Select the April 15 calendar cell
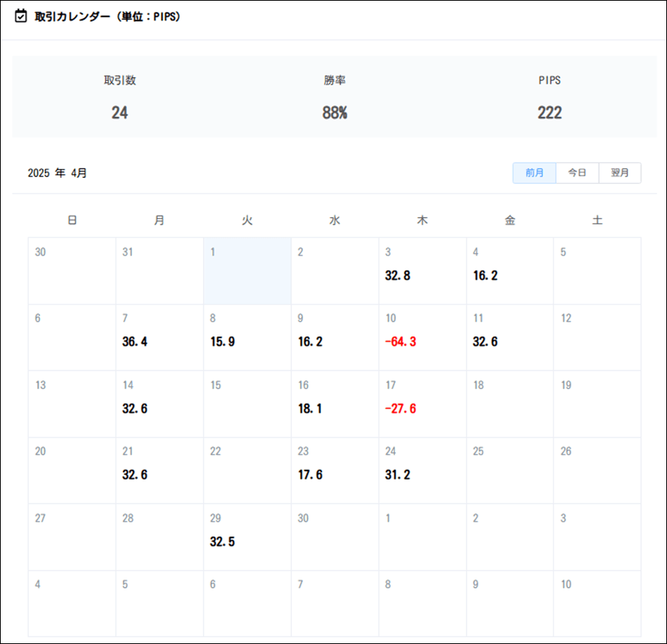 tap(247, 404)
